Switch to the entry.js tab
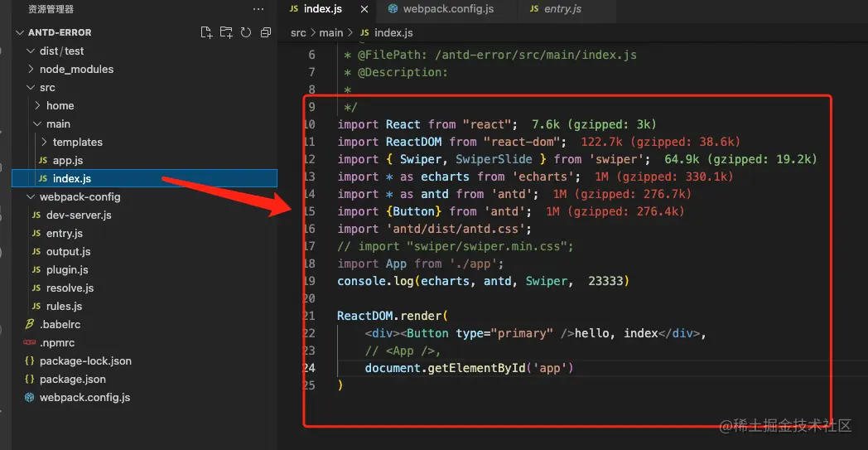The width and height of the screenshot is (868, 450). pyautogui.click(x=556, y=9)
